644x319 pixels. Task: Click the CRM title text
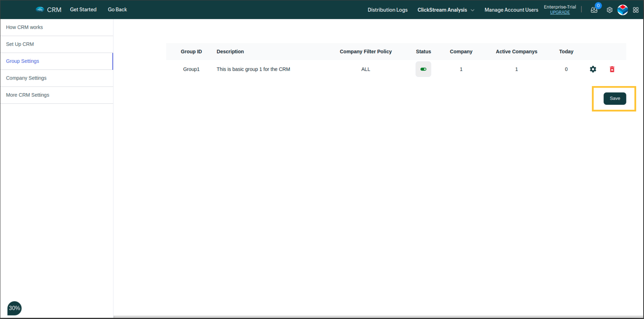[54, 10]
